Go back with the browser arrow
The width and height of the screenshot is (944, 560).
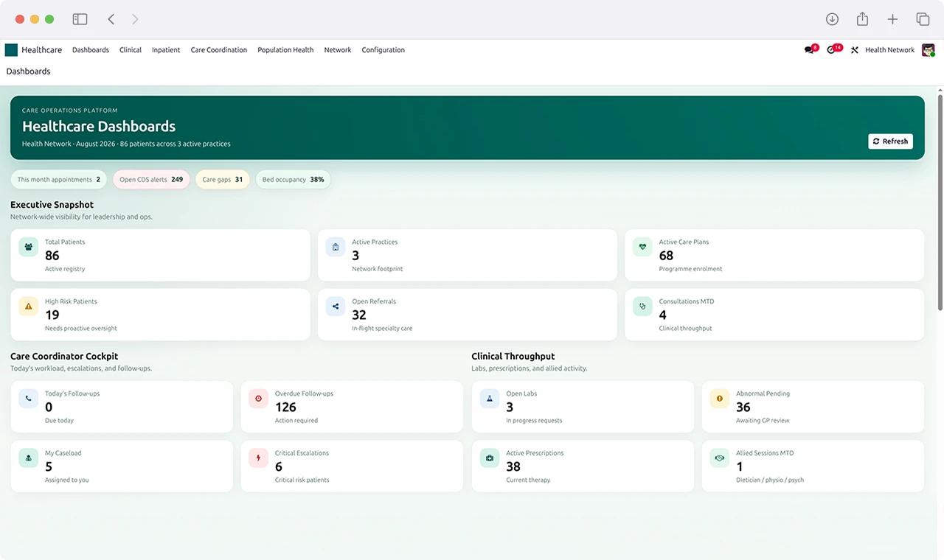(x=111, y=19)
